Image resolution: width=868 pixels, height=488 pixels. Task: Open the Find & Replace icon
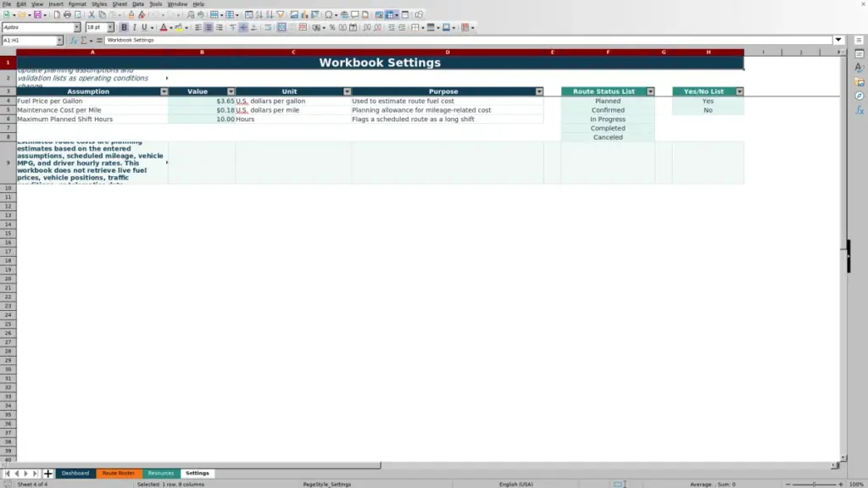pyautogui.click(x=191, y=14)
